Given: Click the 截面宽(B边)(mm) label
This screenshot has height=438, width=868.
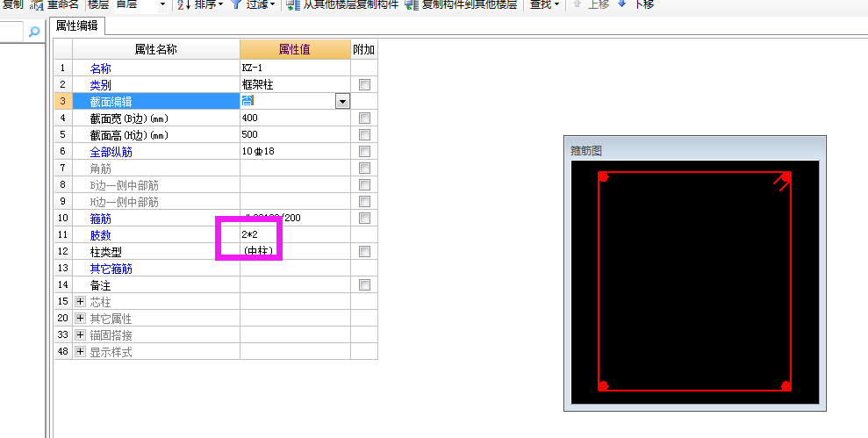Looking at the screenshot, I should tap(129, 118).
